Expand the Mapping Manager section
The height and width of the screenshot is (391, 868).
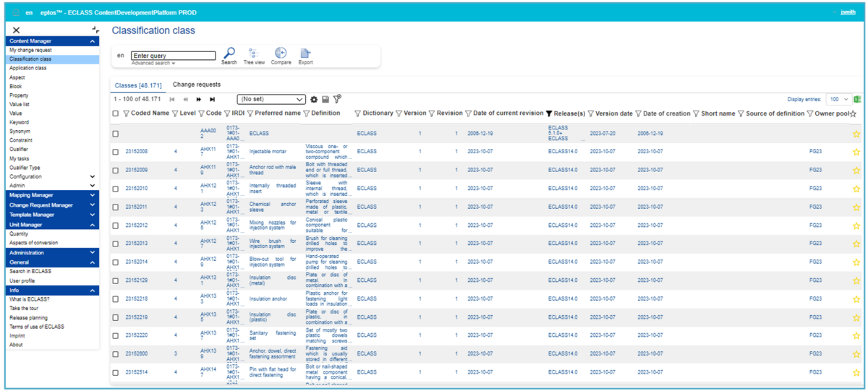click(x=51, y=195)
